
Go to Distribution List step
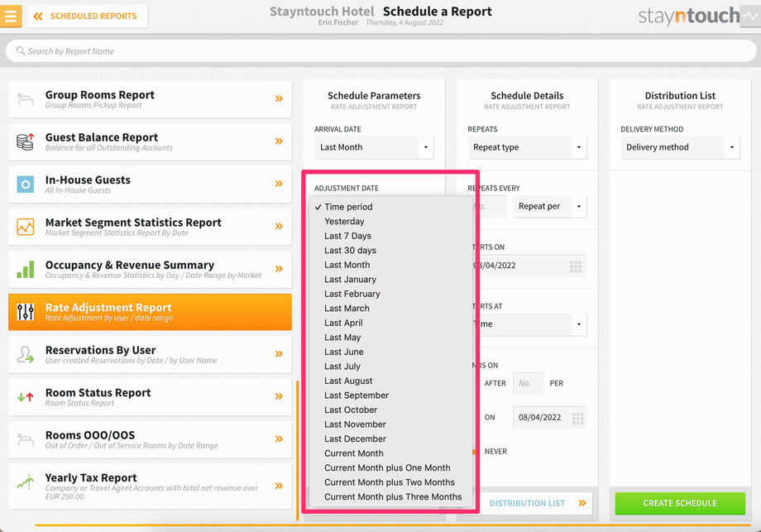537,503
